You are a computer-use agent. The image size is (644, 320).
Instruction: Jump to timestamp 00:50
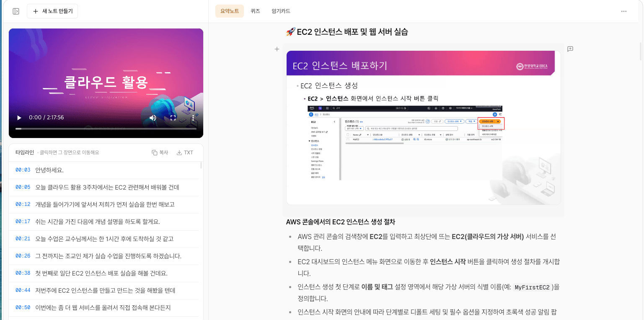click(23, 307)
